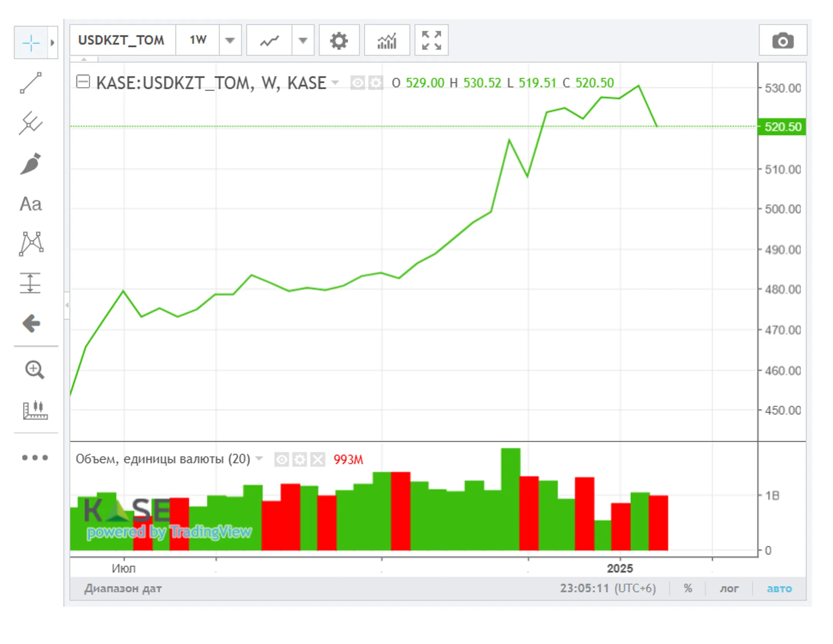833x644 pixels.
Task: Click the camera snapshot icon
Action: coord(782,40)
